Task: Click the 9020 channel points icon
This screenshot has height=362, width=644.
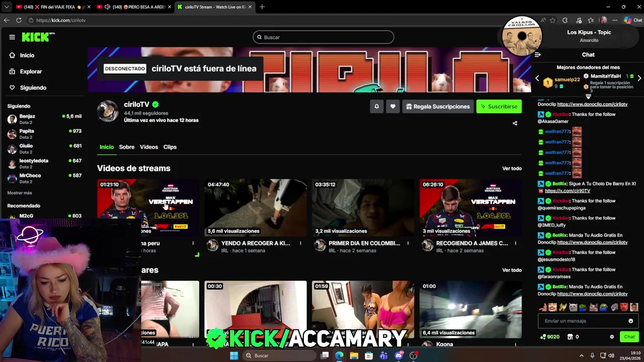Action: coord(543,337)
